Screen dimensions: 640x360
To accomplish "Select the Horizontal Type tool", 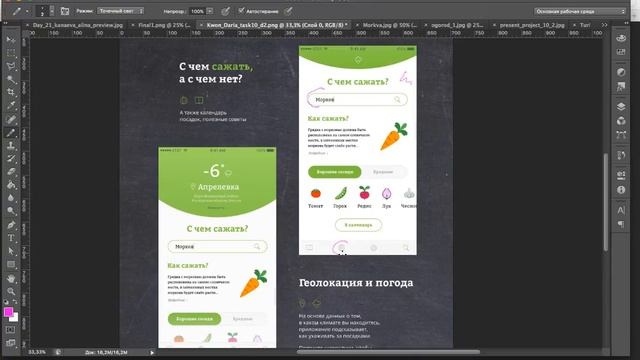I will click(11, 238).
